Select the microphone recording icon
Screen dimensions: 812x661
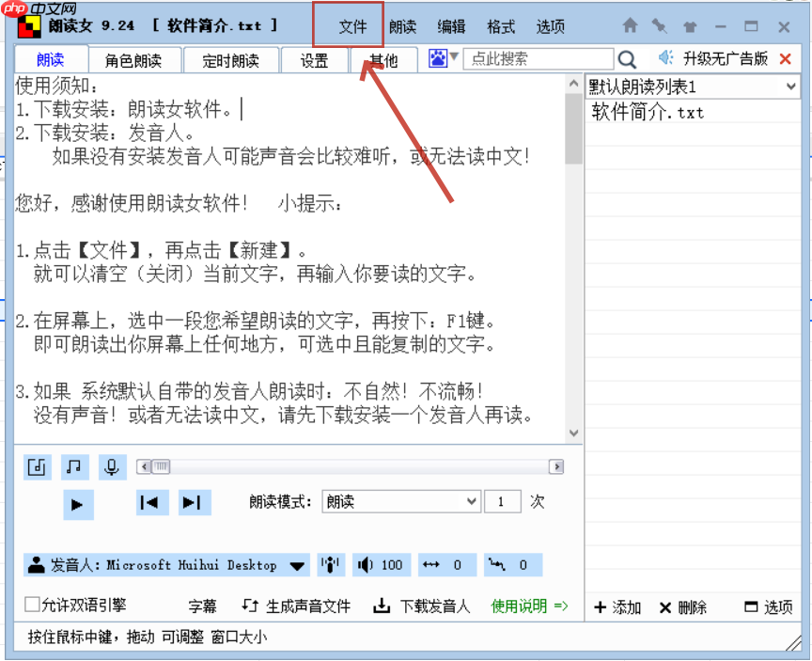112,466
